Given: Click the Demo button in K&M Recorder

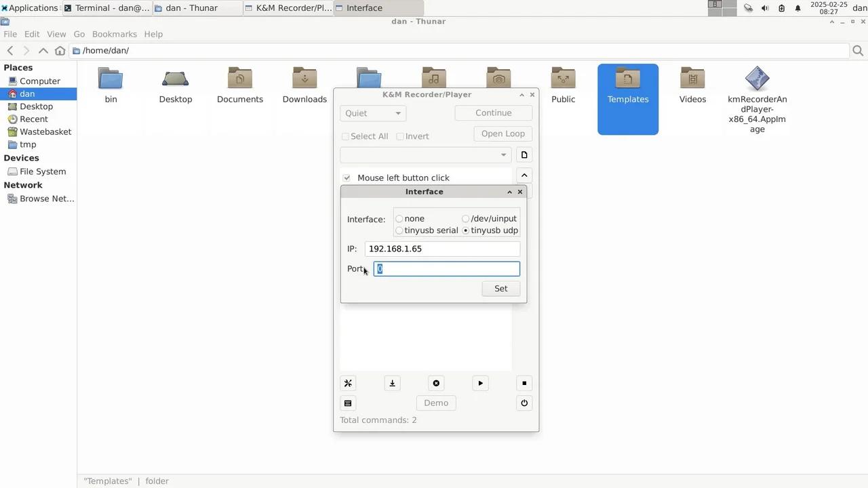Looking at the screenshot, I should pos(436,403).
